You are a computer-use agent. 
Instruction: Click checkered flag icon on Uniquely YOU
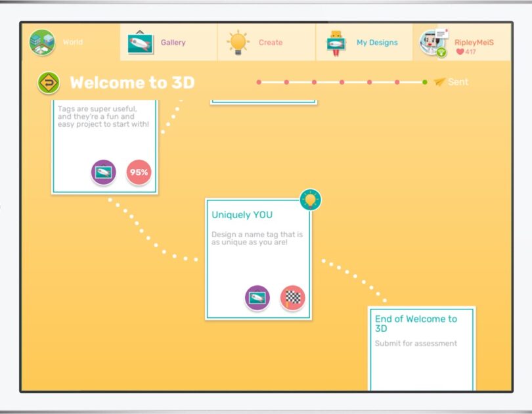(293, 298)
